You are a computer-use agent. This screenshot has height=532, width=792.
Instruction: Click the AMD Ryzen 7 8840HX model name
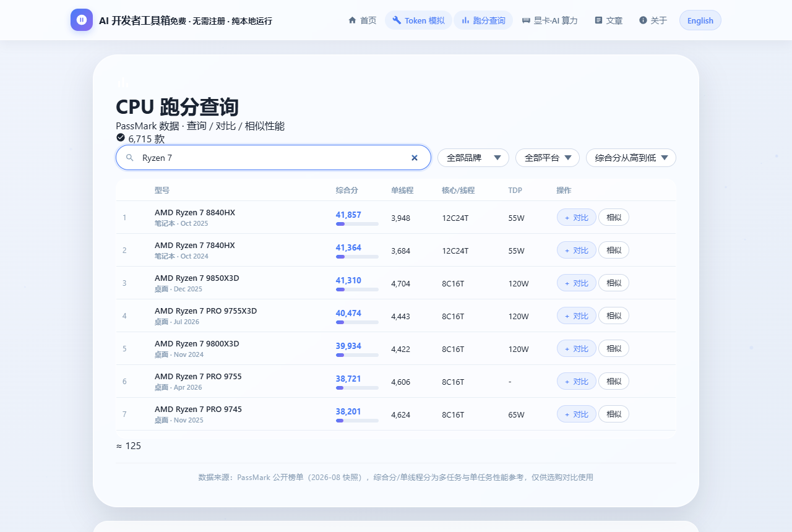point(195,212)
